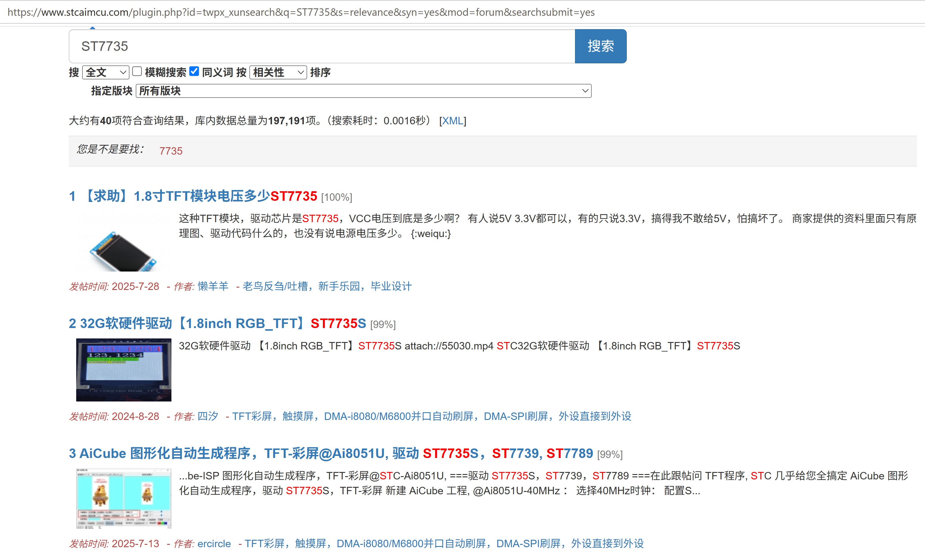Image resolution: width=925 pixels, height=560 pixels.
Task: Open result 2's TFT彩屏 forum category link
Action: click(x=432, y=416)
